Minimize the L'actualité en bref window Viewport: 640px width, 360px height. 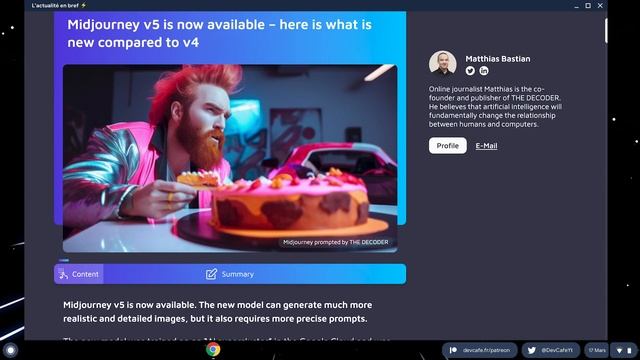(x=576, y=6)
